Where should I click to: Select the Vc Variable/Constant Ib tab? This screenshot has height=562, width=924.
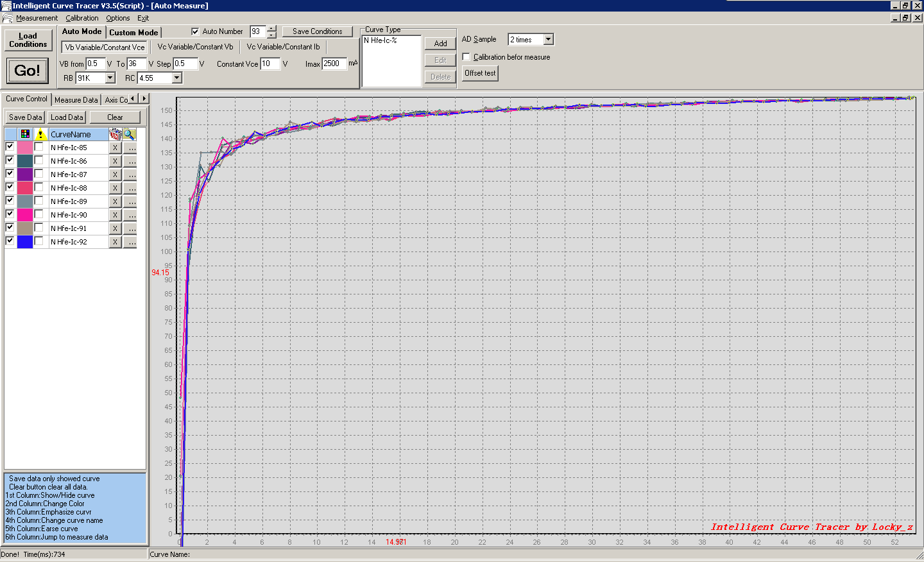[283, 47]
